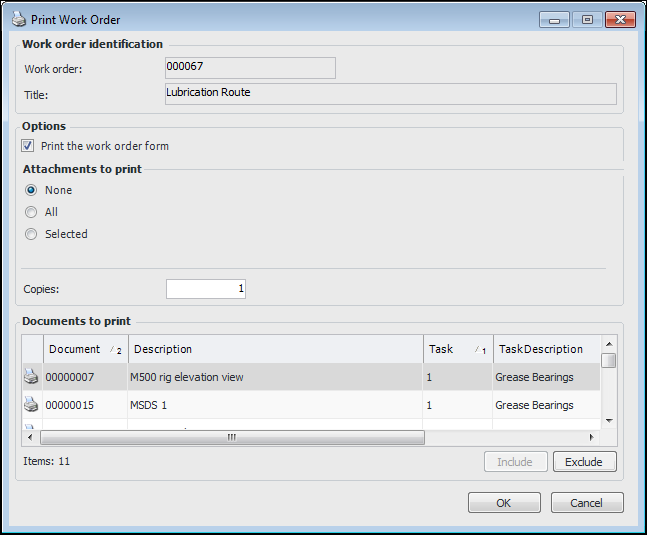Click printer icon beside document 00000015
The image size is (647, 535).
[x=31, y=405]
